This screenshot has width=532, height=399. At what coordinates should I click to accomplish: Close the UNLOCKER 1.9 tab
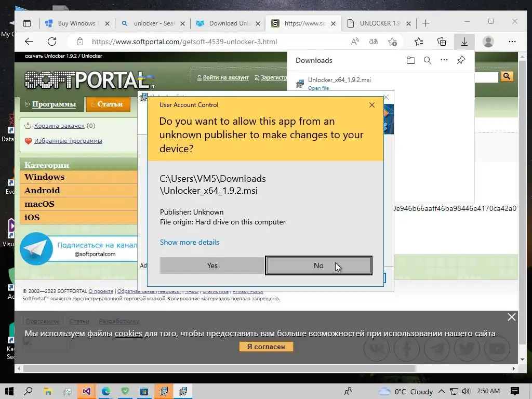pos(408,23)
